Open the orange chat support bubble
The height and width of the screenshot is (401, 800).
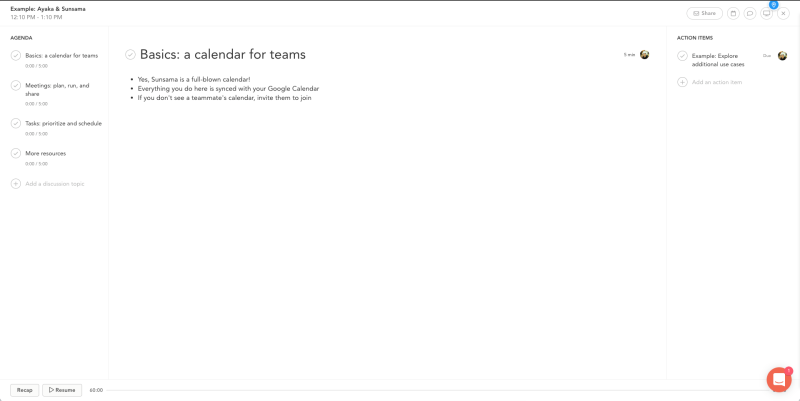click(x=779, y=380)
